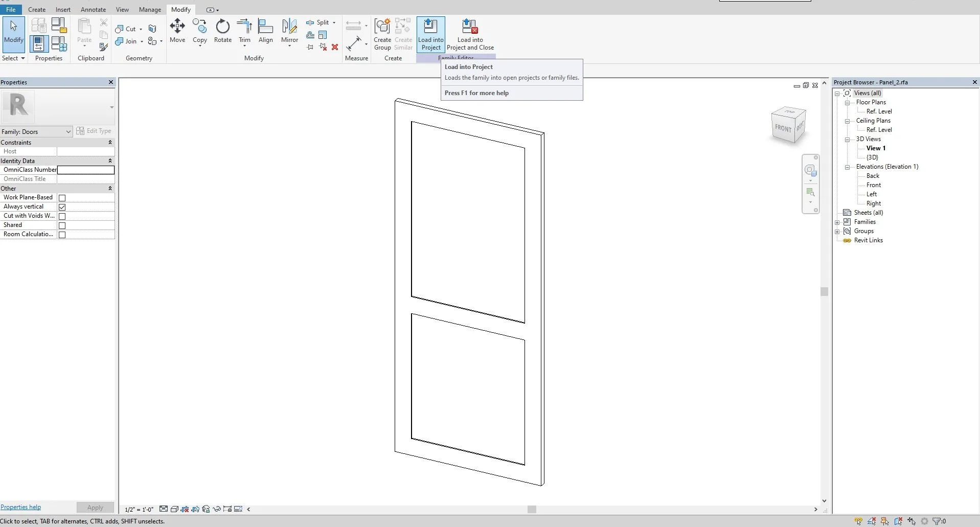Click the Offset tool icon
980x527 pixels.
tap(310, 35)
